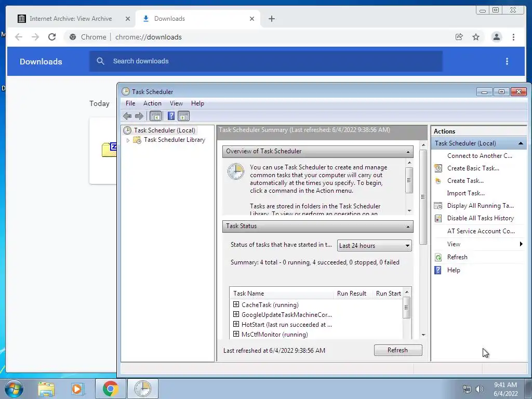Expand the HotStart task row
This screenshot has height=399, width=532.
[x=236, y=324]
